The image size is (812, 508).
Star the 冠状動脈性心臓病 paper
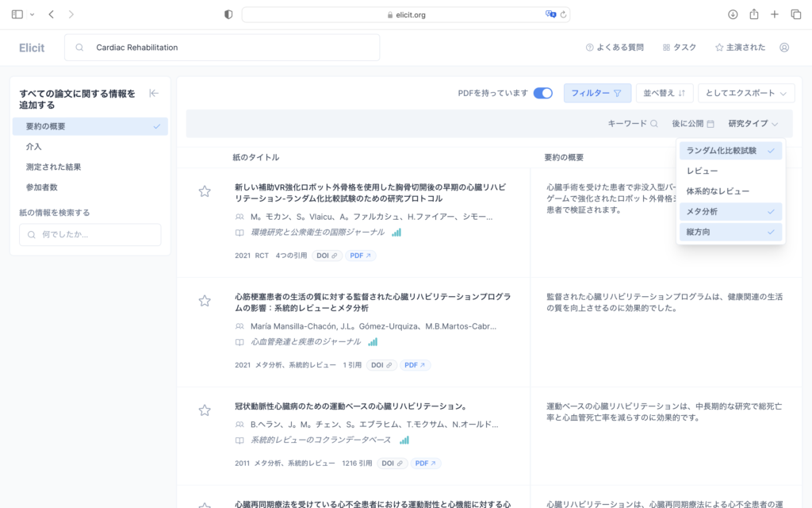205,410
